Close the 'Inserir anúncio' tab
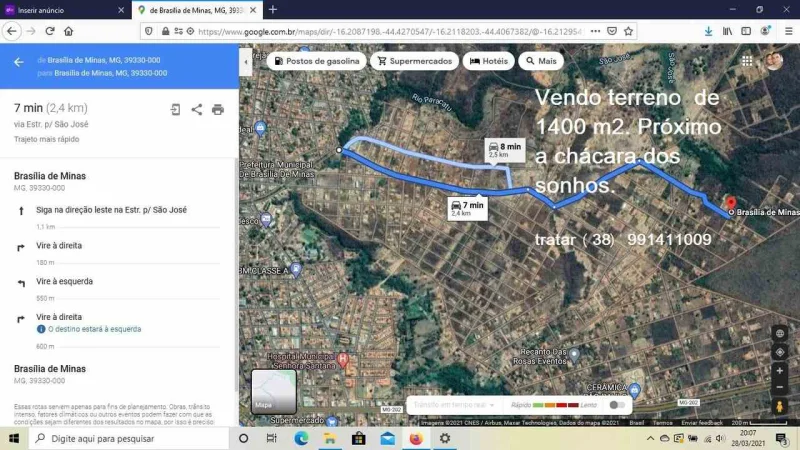 click(x=121, y=10)
